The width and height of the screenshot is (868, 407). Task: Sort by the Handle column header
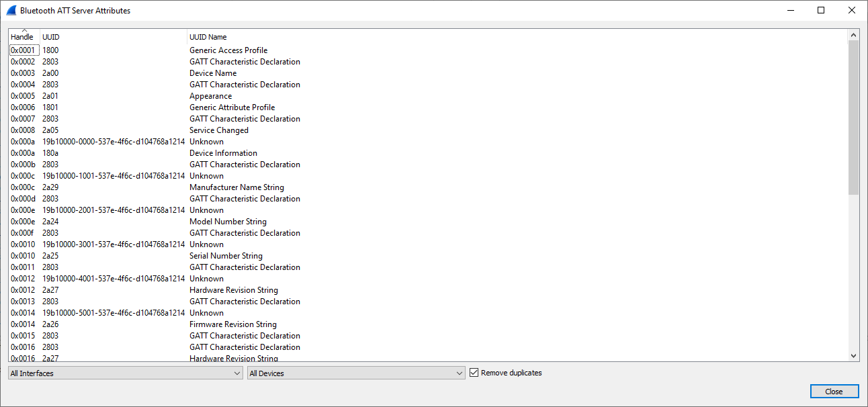click(x=24, y=37)
